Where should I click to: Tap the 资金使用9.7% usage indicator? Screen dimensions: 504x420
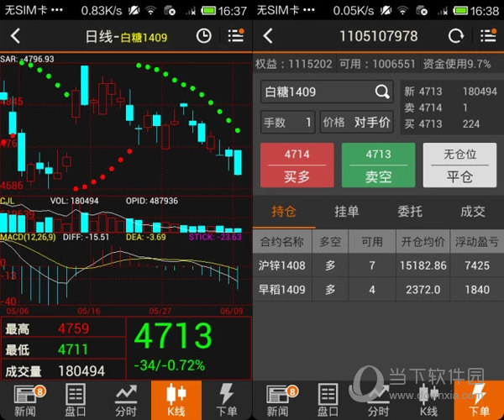pos(457,64)
